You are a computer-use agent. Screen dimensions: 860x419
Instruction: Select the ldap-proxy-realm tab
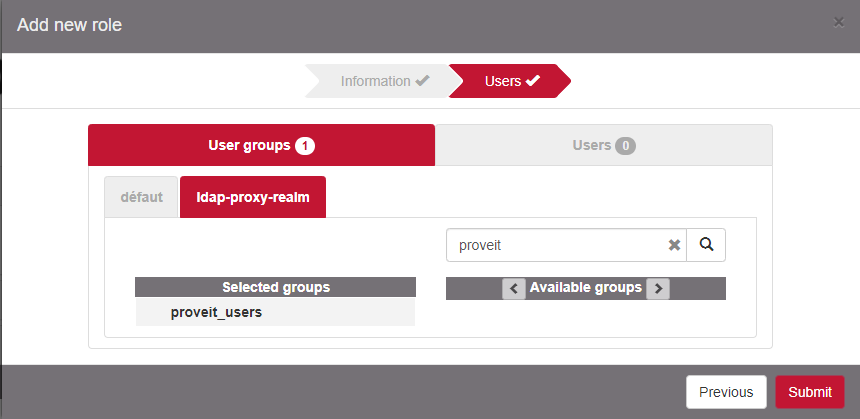[x=252, y=197]
